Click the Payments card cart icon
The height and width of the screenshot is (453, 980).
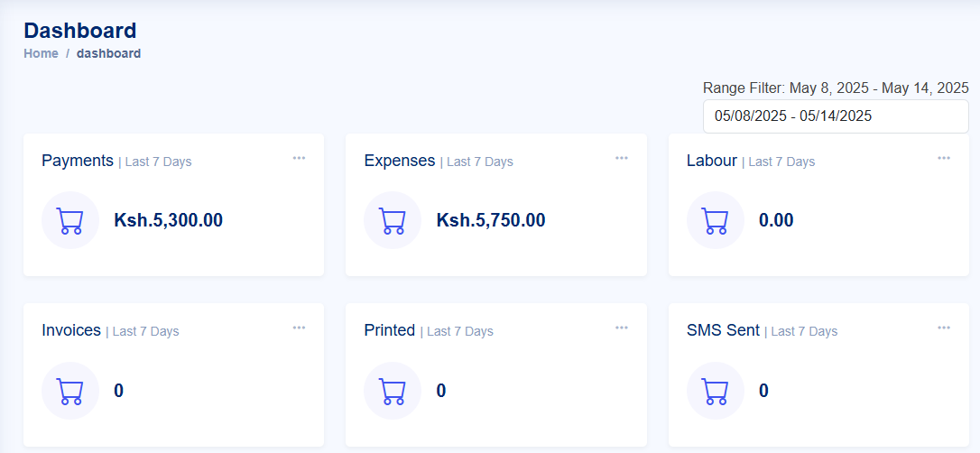[x=70, y=220]
